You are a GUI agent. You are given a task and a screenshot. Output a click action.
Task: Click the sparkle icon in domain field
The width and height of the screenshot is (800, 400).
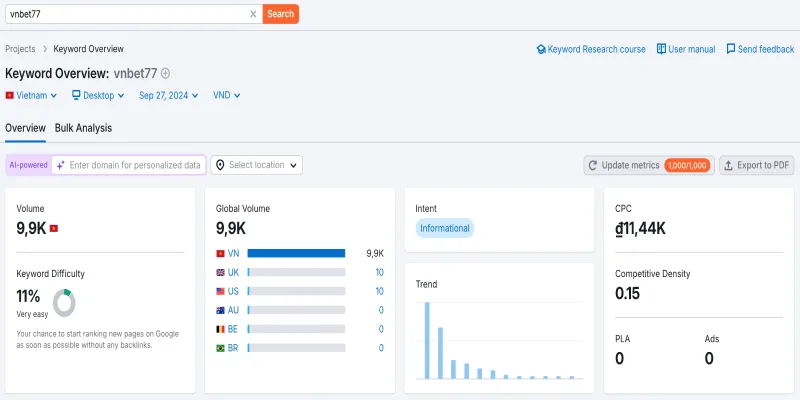coord(61,165)
